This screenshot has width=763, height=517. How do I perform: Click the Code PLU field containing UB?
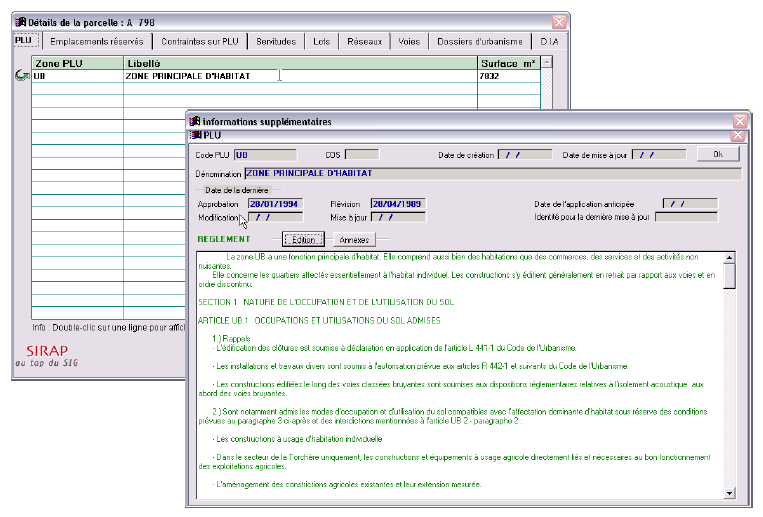265,155
